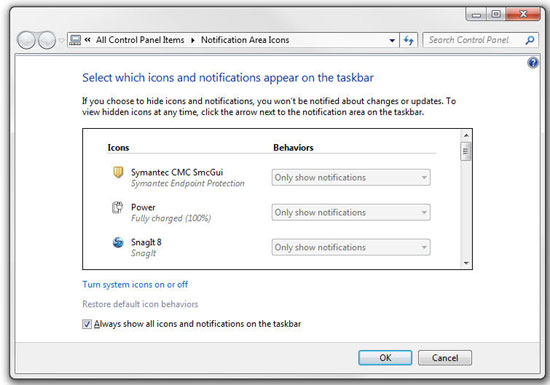The height and width of the screenshot is (385, 550).
Task: Maximize the Control Panel window
Action: 496,14
